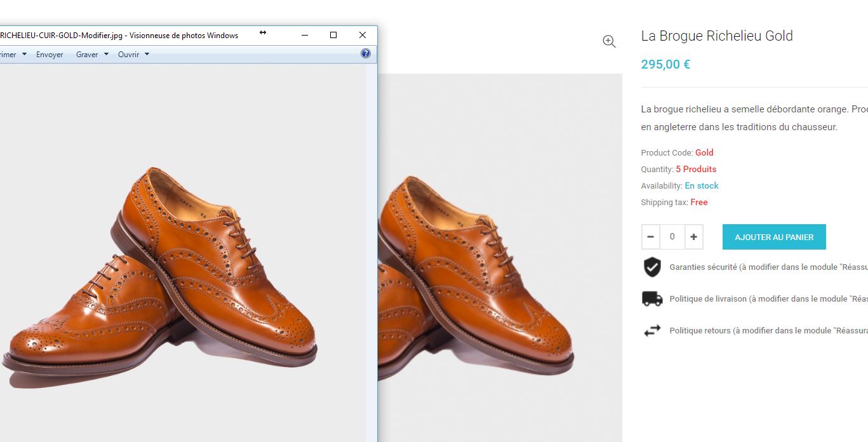Minimize the photo viewer window

click(x=304, y=35)
